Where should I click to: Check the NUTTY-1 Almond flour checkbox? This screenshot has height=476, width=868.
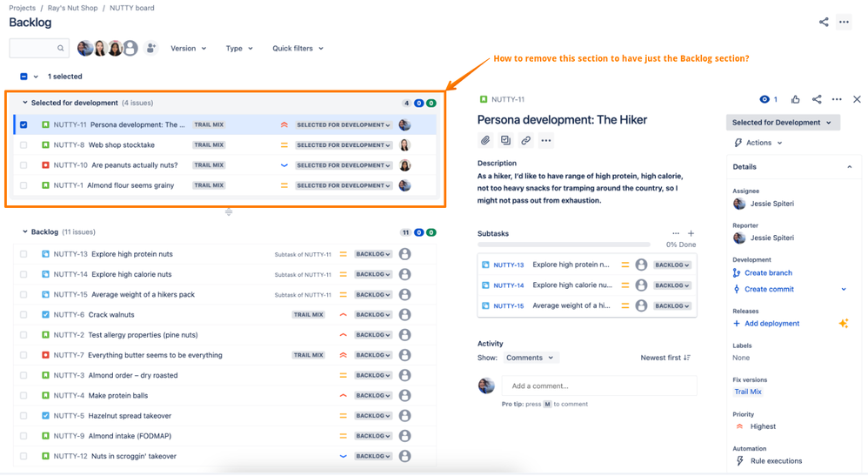(23, 185)
